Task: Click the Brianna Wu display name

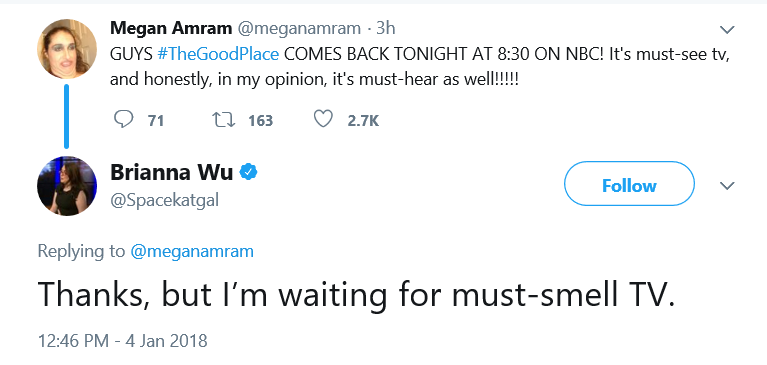Action: (x=172, y=172)
